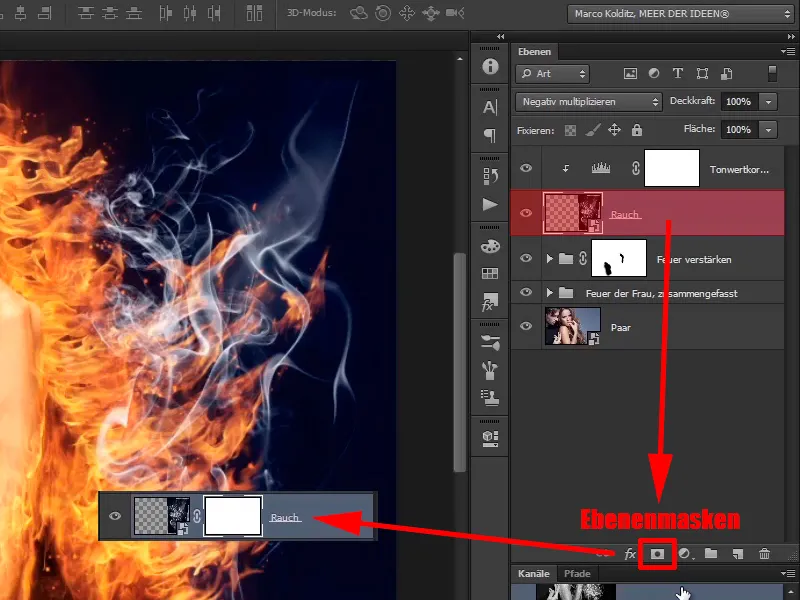Expand the Feuer verstärken group
800x600 pixels.
click(x=549, y=259)
